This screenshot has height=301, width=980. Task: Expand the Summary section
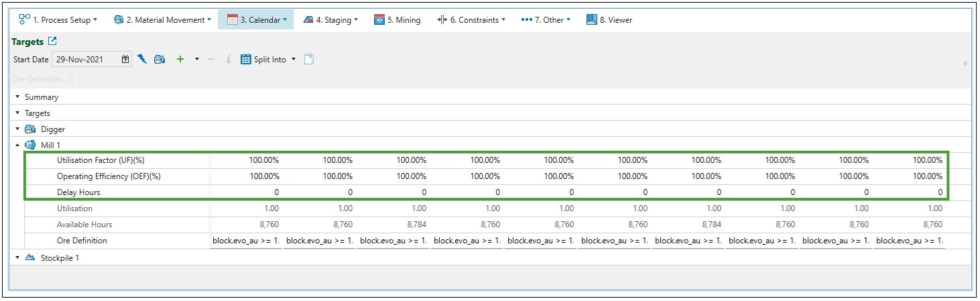click(17, 97)
